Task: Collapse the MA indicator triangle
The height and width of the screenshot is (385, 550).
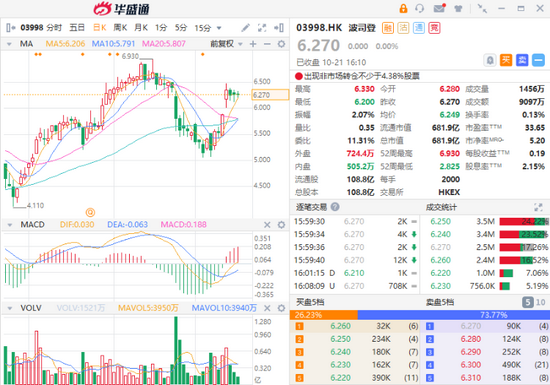Action: [9, 44]
